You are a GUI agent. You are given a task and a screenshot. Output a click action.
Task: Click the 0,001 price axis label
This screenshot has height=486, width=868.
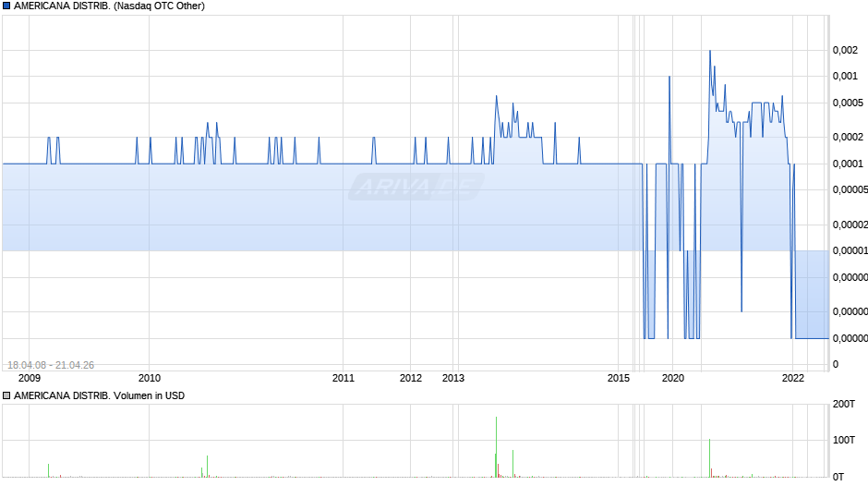tap(845, 76)
